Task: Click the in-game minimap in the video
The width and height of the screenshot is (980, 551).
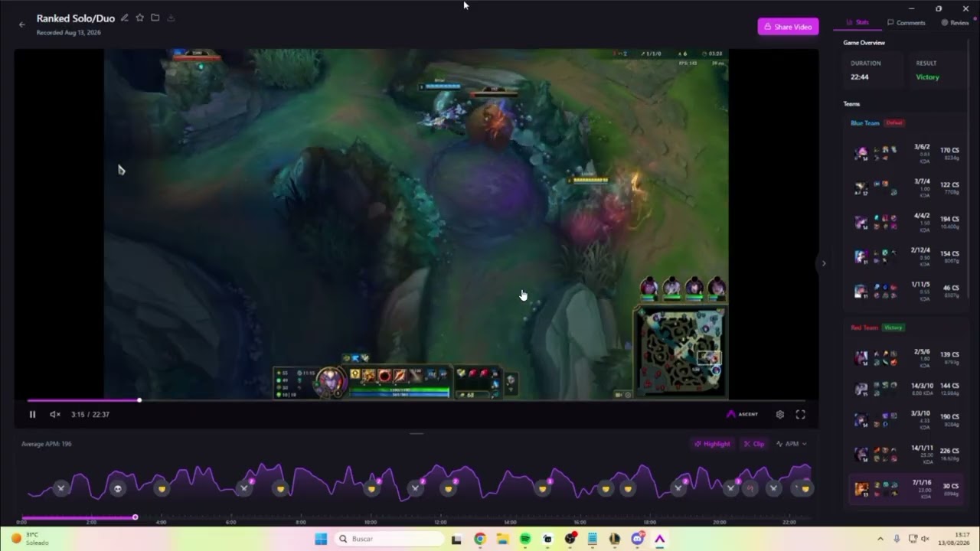Action: tap(680, 351)
